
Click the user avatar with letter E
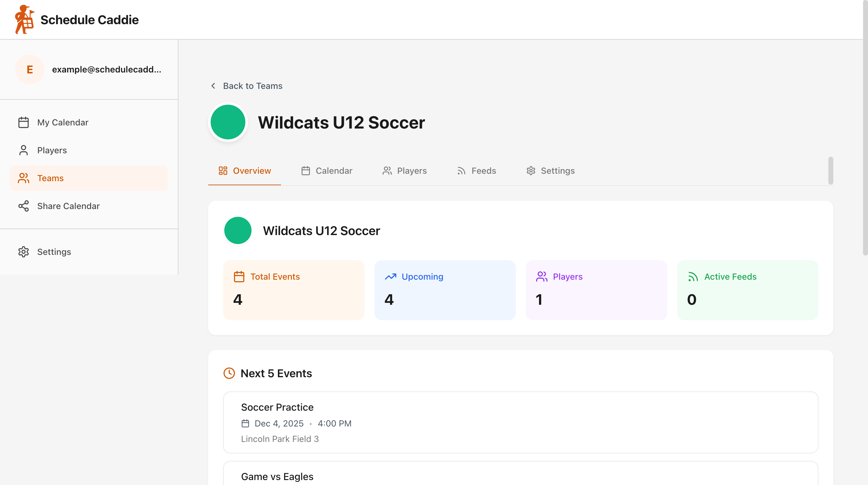(30, 69)
